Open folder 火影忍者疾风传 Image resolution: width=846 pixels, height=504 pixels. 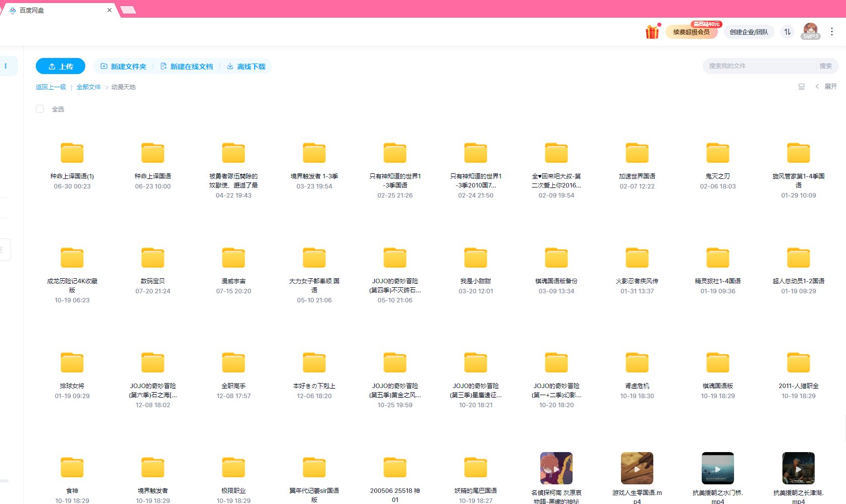tap(637, 258)
